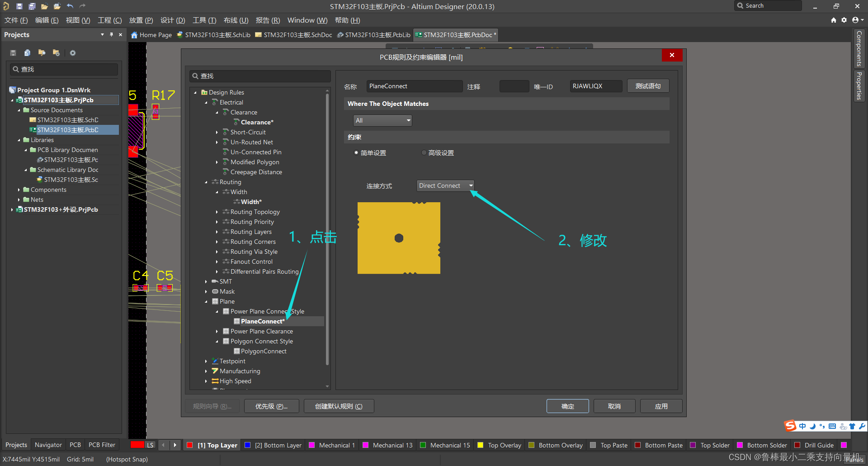Viewport: 868px width, 466px height.
Task: Click the Undo arrow icon
Action: (x=70, y=6)
